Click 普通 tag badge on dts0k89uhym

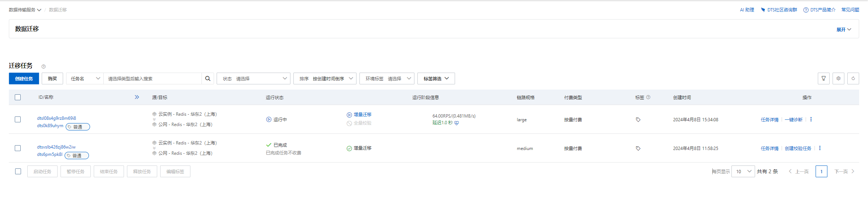pos(78,127)
